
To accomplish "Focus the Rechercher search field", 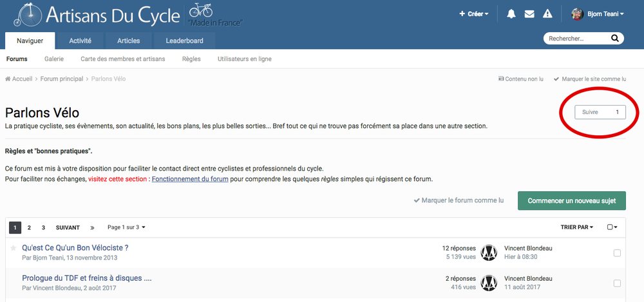I will (x=576, y=39).
